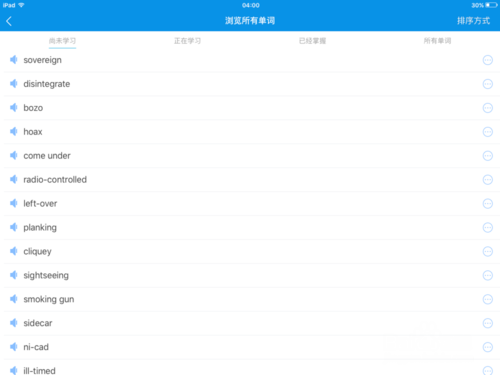This screenshot has height=375, width=500.
Task: Open more options for come under
Action: [x=488, y=156]
